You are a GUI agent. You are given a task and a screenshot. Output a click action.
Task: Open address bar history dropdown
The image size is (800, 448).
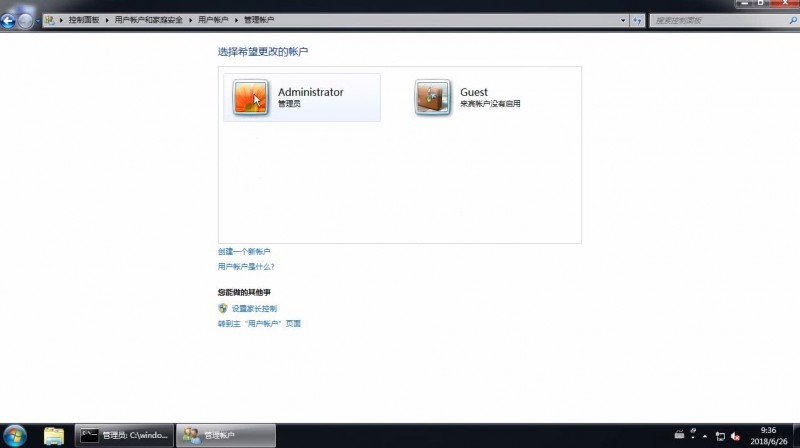623,20
